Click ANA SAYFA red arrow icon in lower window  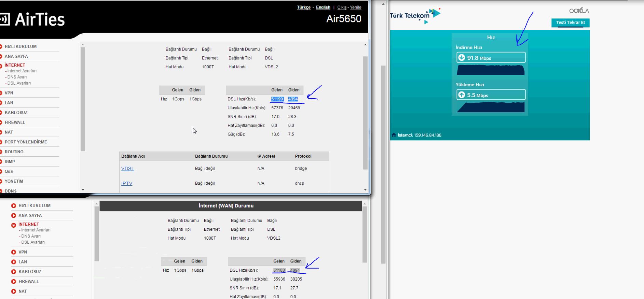14,216
